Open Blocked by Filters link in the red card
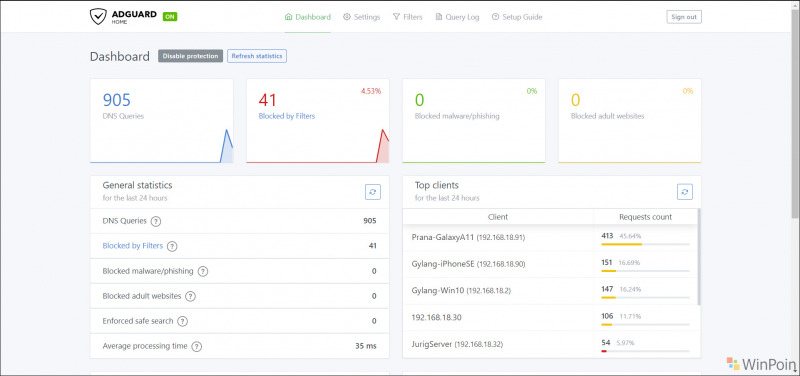The image size is (800, 376). click(287, 116)
